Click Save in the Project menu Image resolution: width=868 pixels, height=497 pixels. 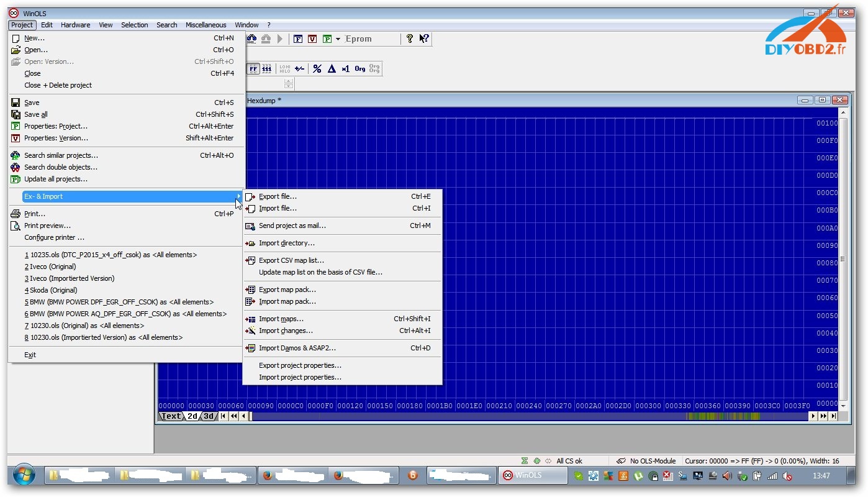(125, 103)
